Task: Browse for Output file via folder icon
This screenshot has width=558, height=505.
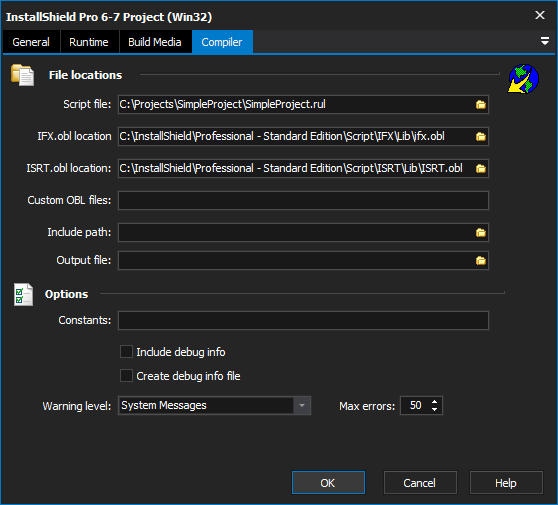Action: 481,261
